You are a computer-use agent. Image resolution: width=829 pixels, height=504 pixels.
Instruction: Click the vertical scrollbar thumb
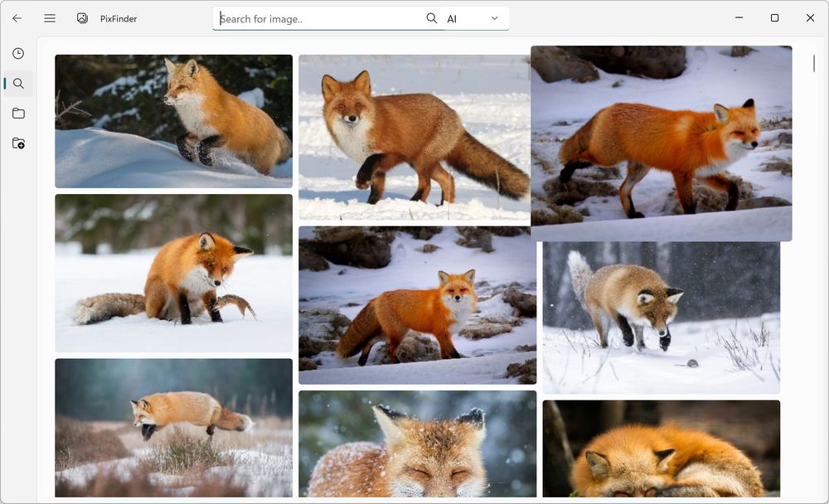(x=814, y=64)
